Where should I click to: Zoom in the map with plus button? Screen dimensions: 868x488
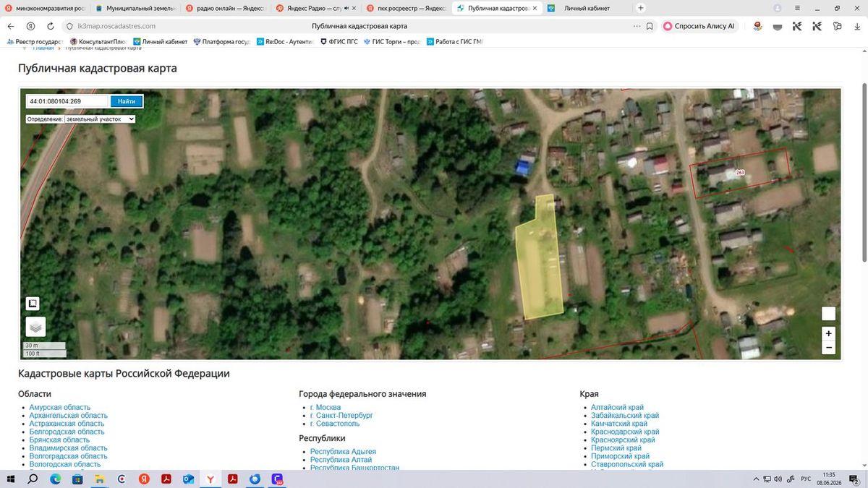pos(829,333)
